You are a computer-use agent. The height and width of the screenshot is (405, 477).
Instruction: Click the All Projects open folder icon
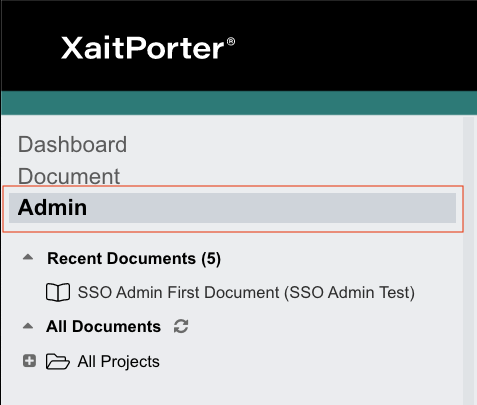click(x=58, y=362)
